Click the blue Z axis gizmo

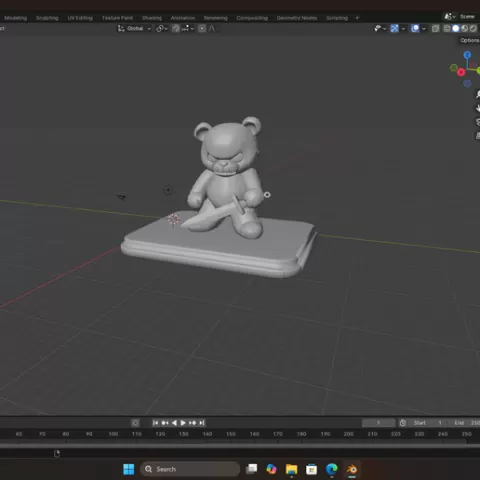(x=467, y=55)
